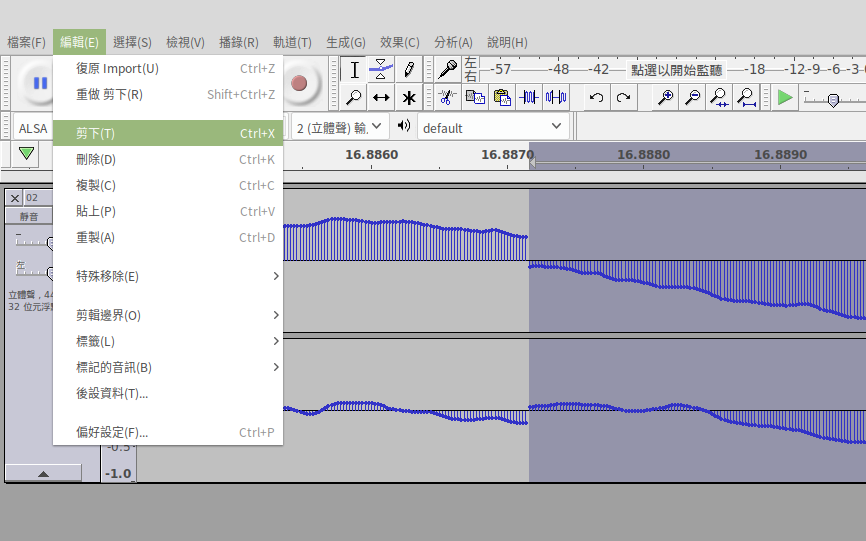Click the Redo arrow icon
866x541 pixels.
[624, 98]
